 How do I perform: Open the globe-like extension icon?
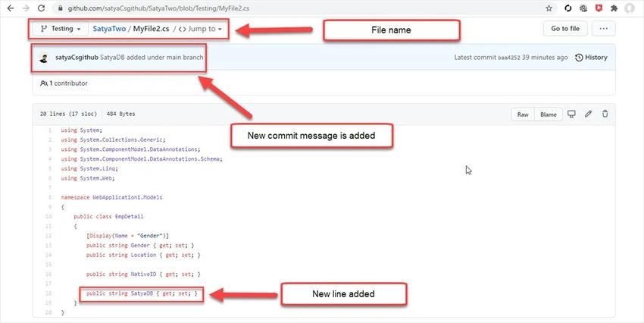pos(583,8)
